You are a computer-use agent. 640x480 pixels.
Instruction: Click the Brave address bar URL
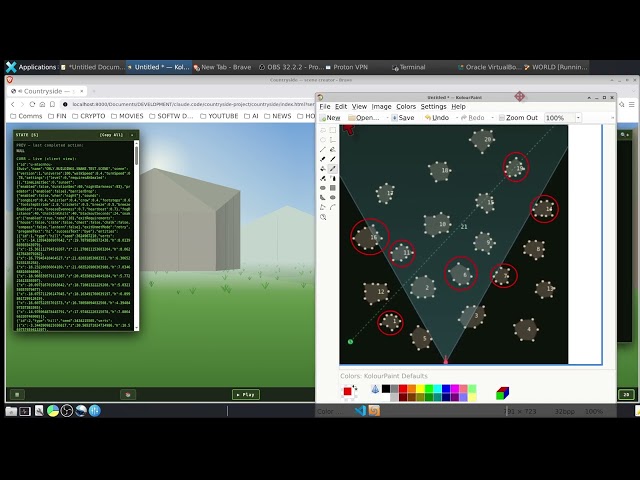[193, 104]
